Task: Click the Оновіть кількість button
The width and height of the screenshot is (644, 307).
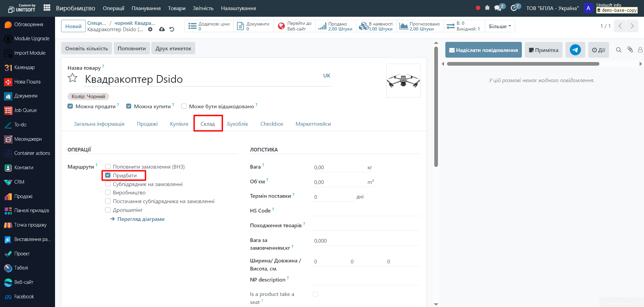Action: (x=87, y=48)
